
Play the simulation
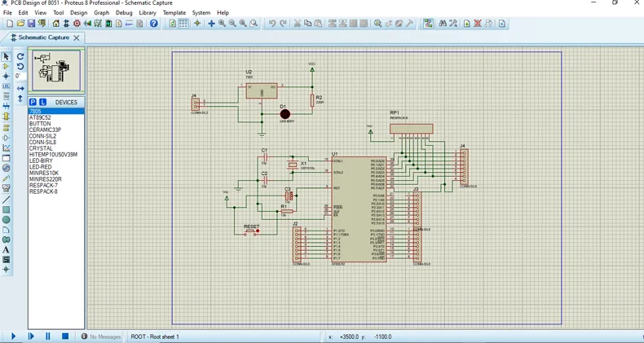(x=13, y=336)
